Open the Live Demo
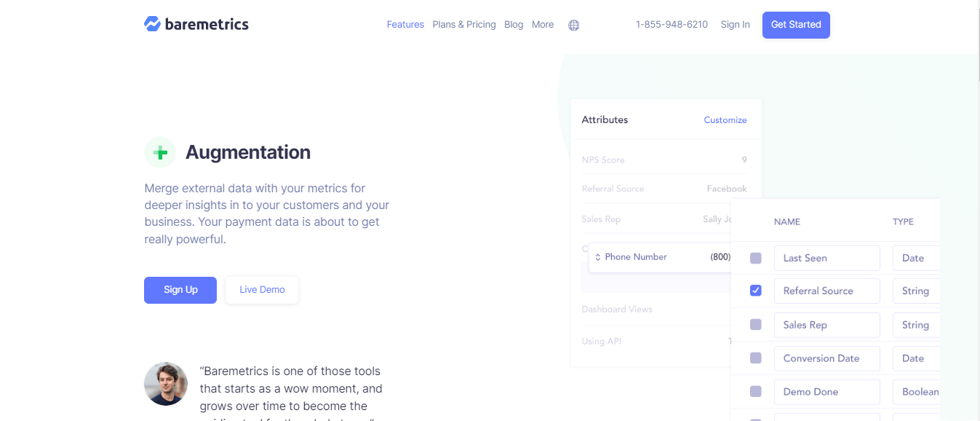 click(261, 290)
